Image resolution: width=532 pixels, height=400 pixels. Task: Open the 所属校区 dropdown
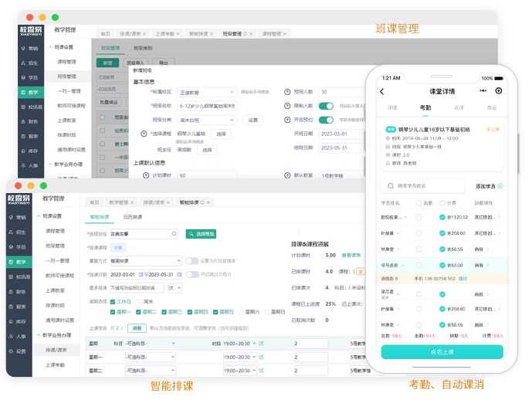207,93
